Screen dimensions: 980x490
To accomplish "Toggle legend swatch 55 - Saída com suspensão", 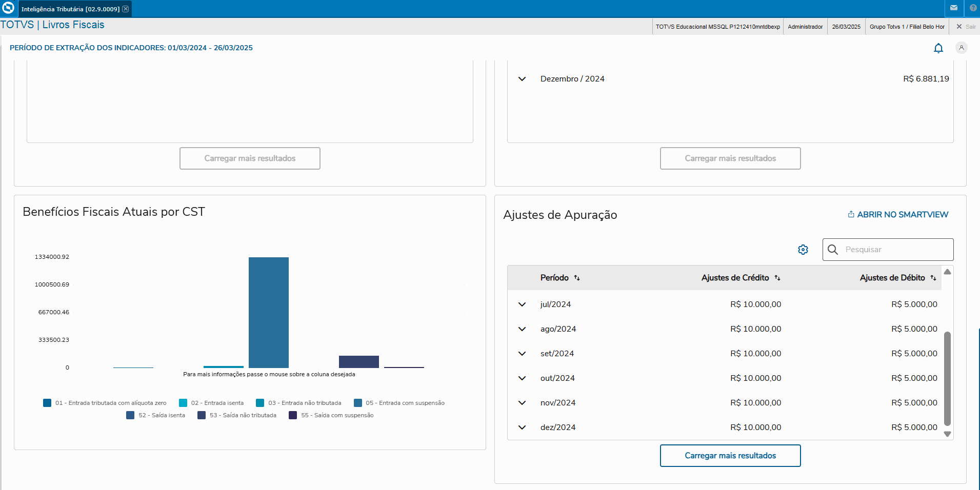I will (x=293, y=415).
